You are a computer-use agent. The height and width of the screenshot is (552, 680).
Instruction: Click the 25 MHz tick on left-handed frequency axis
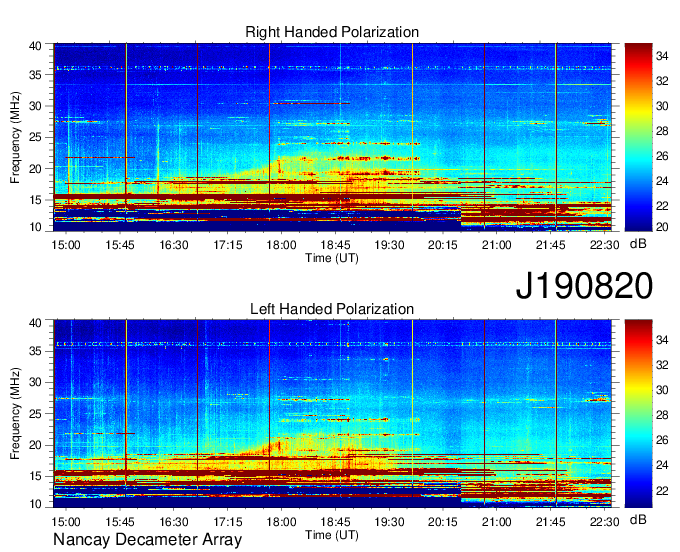click(35, 414)
